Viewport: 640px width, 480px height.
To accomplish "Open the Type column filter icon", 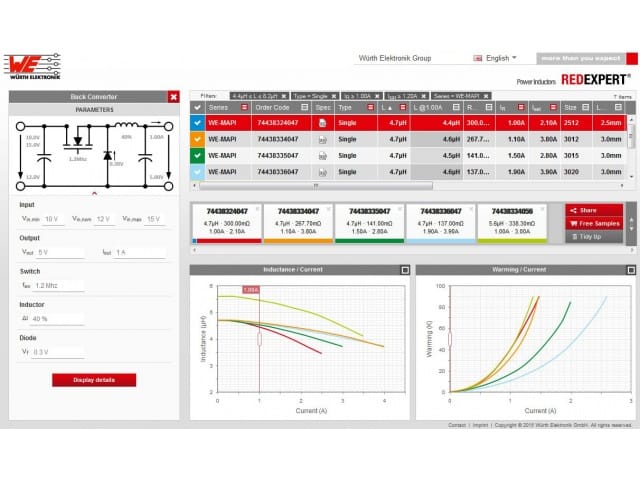I will pyautogui.click(x=371, y=107).
